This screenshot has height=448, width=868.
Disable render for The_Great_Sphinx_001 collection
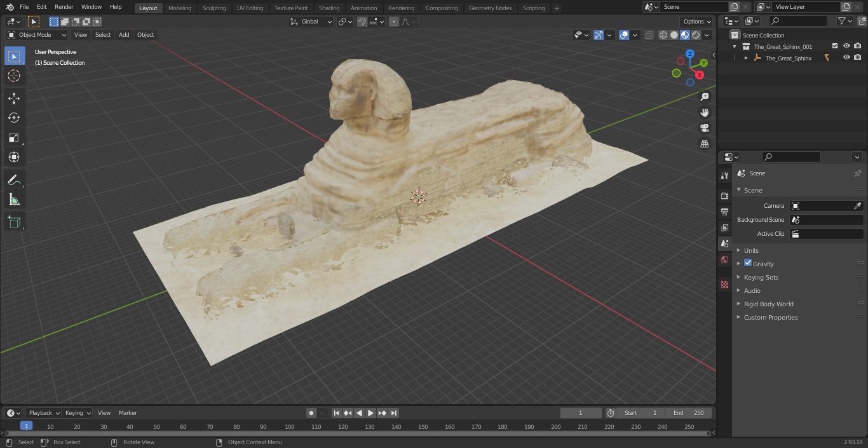tap(857, 46)
